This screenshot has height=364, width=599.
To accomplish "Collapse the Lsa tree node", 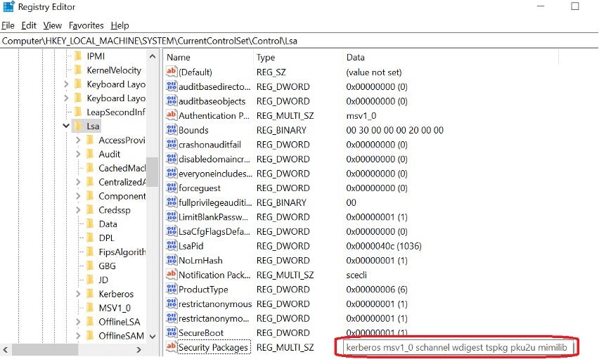I will 66,126.
